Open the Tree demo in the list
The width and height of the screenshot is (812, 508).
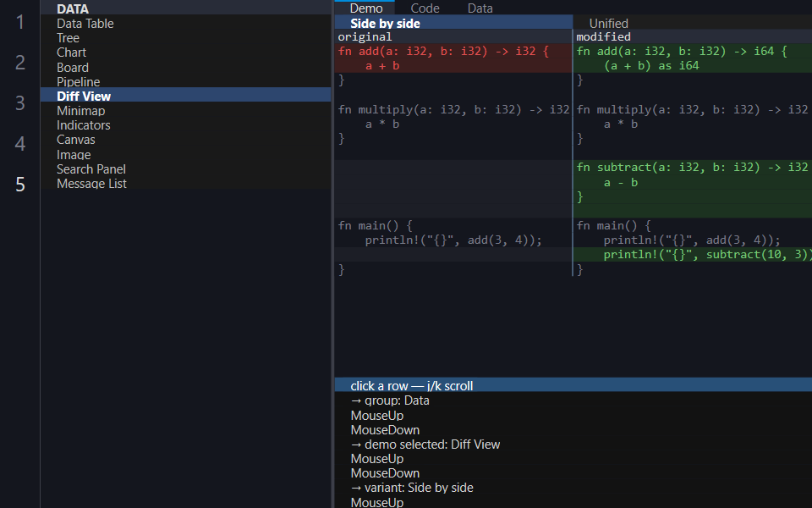click(185, 38)
